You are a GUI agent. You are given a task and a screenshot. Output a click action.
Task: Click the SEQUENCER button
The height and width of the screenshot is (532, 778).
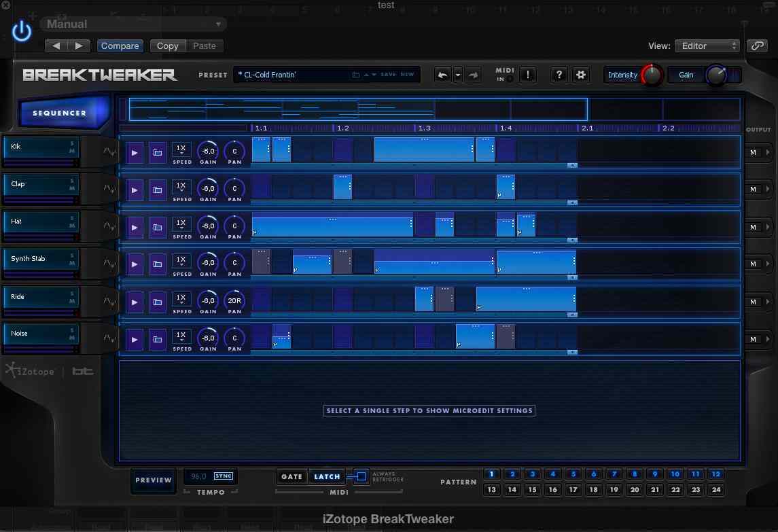[x=63, y=113]
